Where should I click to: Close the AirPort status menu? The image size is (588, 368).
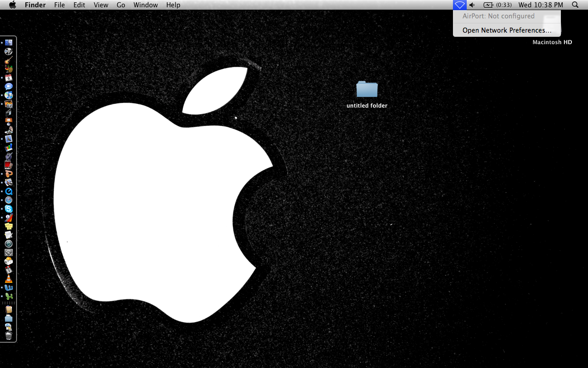[459, 5]
